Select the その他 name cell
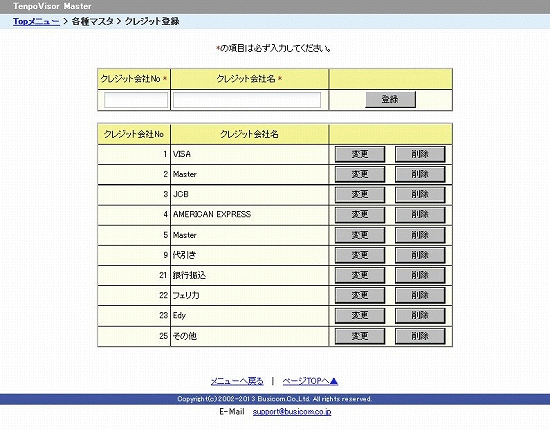Image resolution: width=550 pixels, height=431 pixels. (x=249, y=336)
